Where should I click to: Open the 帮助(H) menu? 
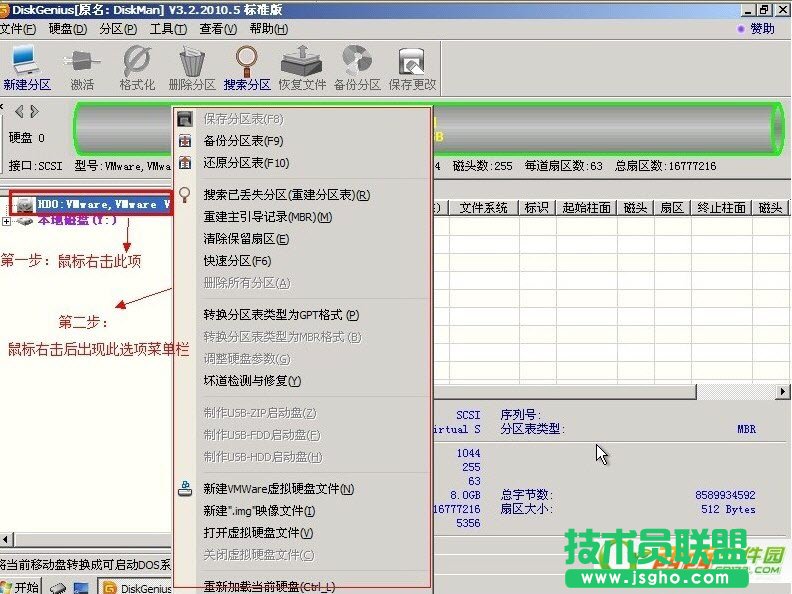click(x=269, y=29)
